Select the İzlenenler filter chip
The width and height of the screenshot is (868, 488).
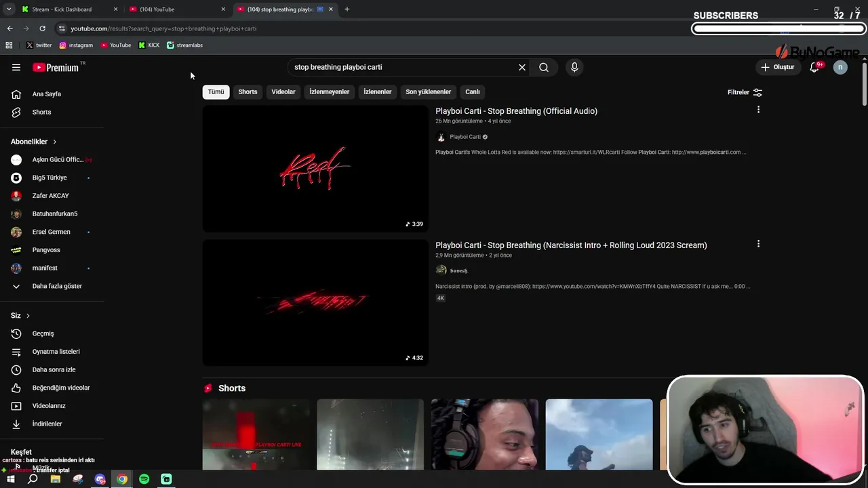pyautogui.click(x=377, y=91)
